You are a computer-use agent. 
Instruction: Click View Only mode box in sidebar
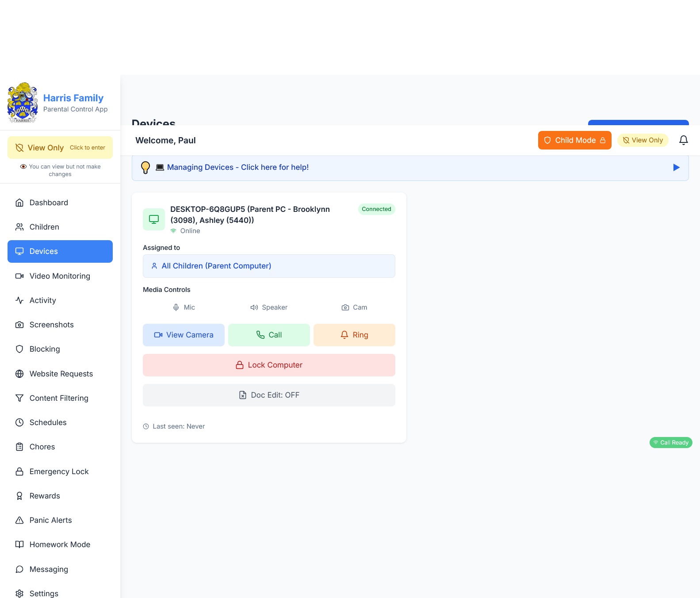(x=60, y=148)
